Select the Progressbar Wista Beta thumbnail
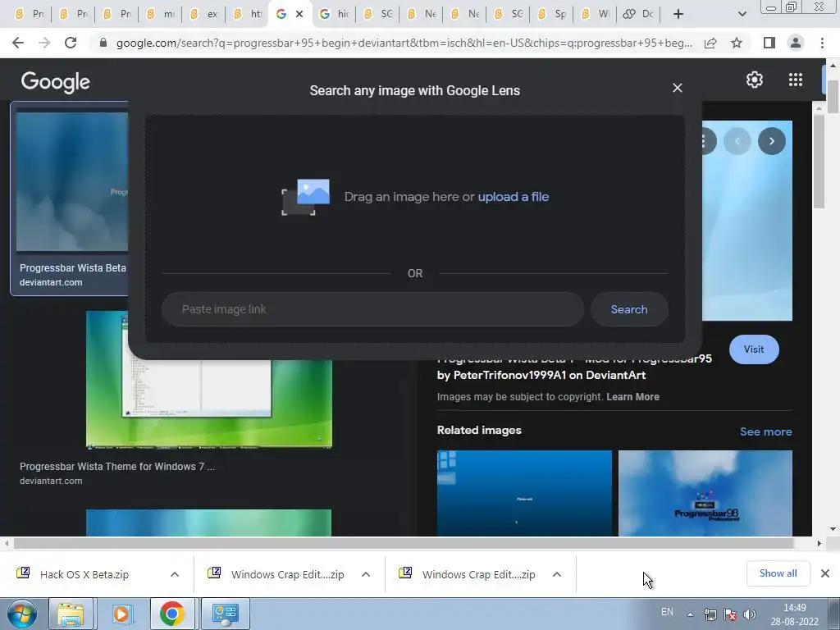Screen dimensions: 840x630 pos(72,181)
